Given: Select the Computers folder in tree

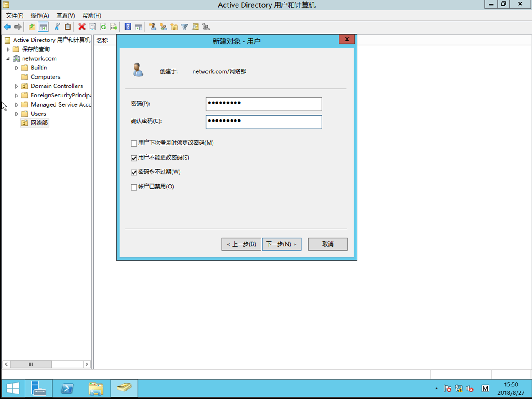Looking at the screenshot, I should [46, 77].
